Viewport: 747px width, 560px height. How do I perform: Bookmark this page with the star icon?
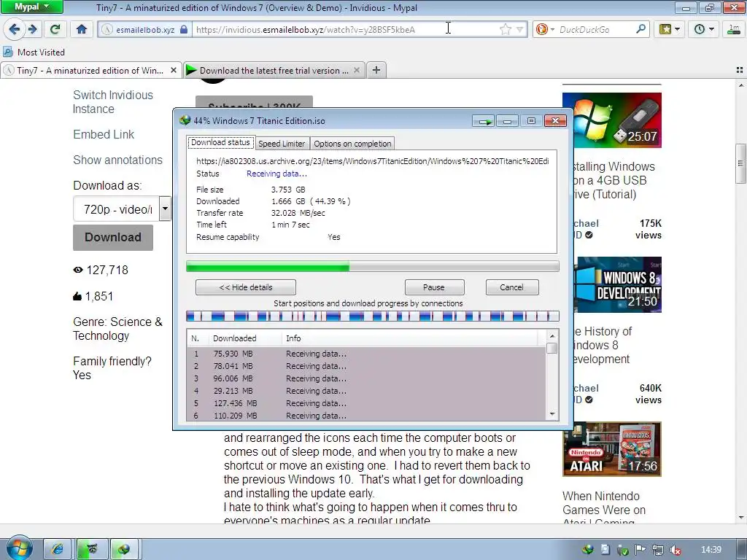pyautogui.click(x=506, y=29)
